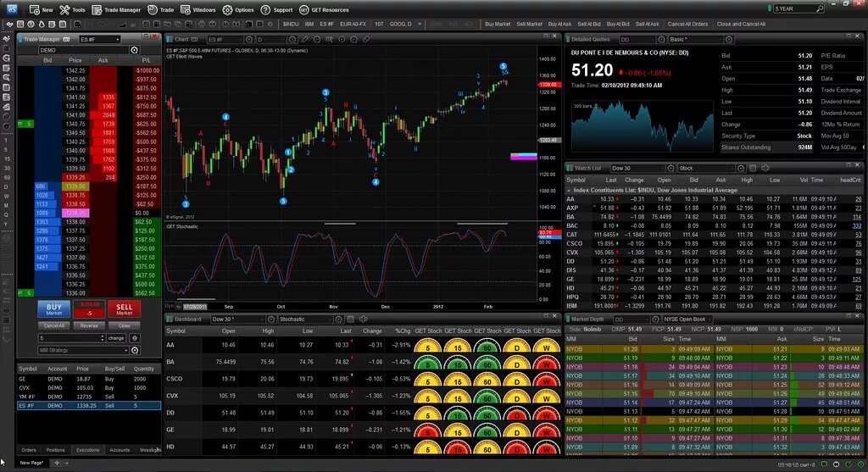Screen dimensions: 868x472
Task: Load the IBM symbol shortcut
Action: coord(309,24)
